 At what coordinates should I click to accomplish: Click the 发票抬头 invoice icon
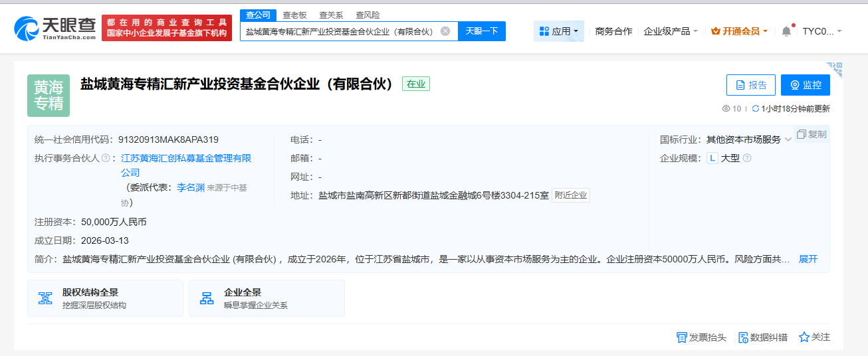681,337
